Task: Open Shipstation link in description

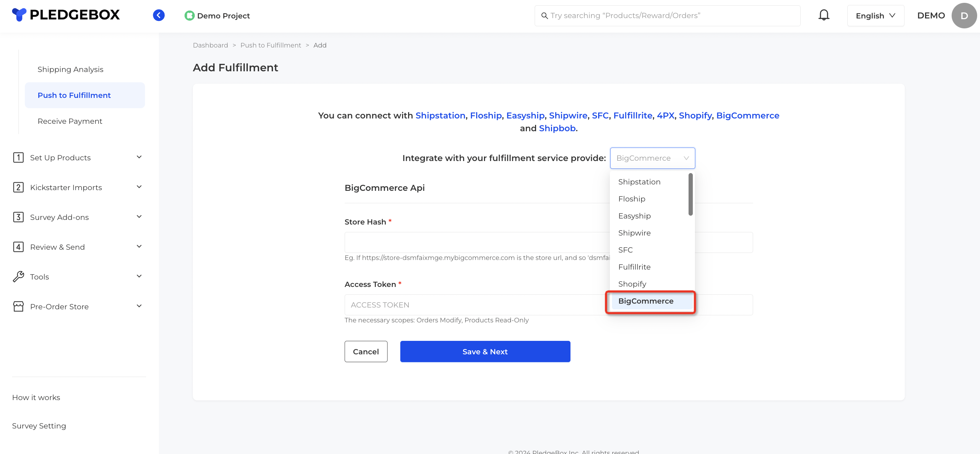Action: (x=440, y=115)
